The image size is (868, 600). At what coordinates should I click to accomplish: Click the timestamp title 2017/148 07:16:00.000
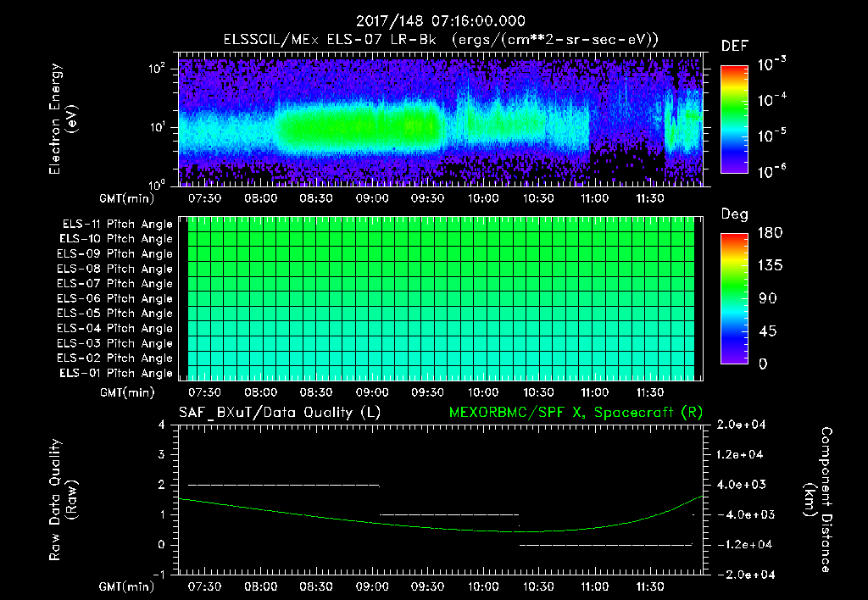point(440,21)
